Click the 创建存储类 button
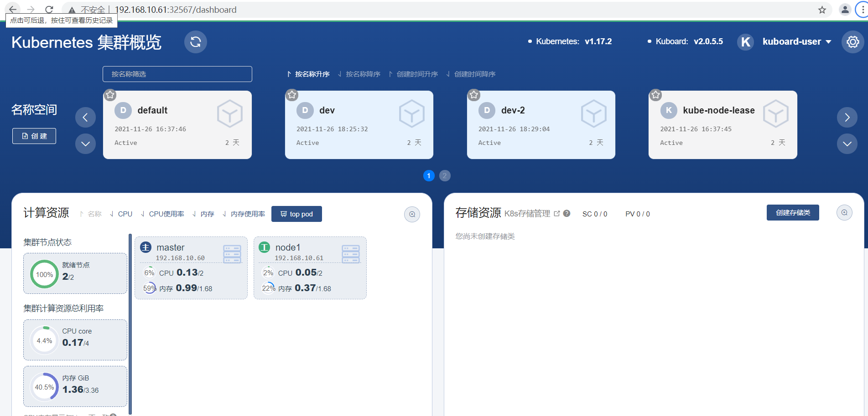This screenshot has height=416, width=868. (793, 212)
